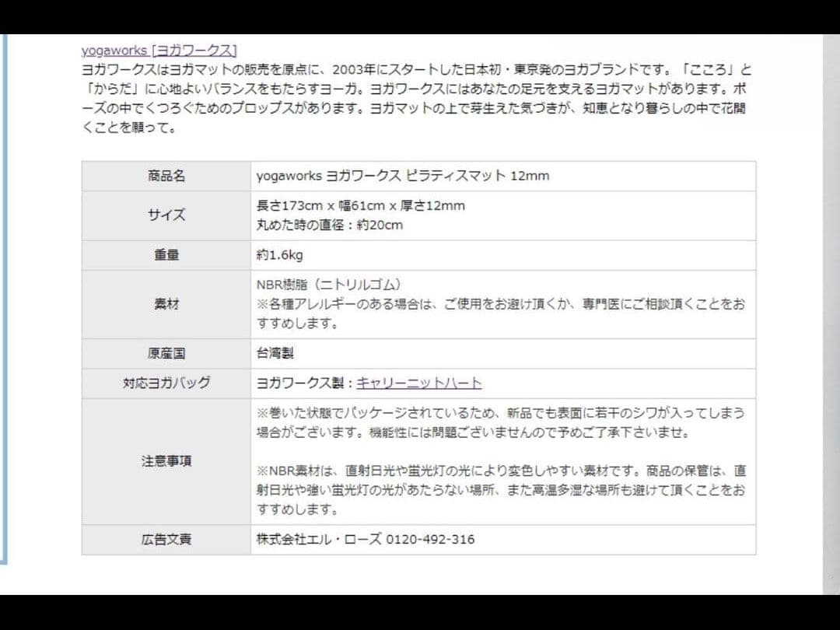
Task: Click the product name yogaworks ピラティスマット 12mm
Action: coord(403,176)
